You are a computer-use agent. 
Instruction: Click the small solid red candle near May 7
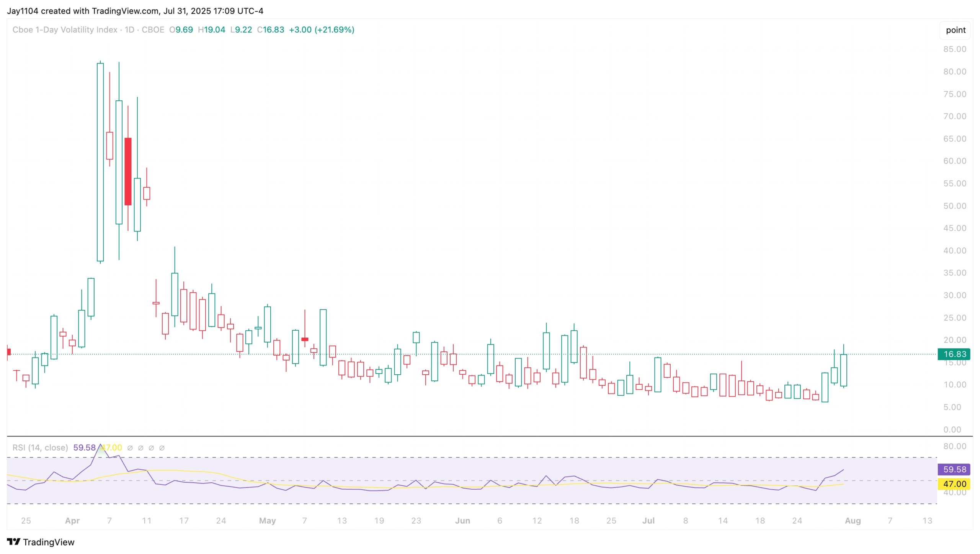tap(305, 339)
